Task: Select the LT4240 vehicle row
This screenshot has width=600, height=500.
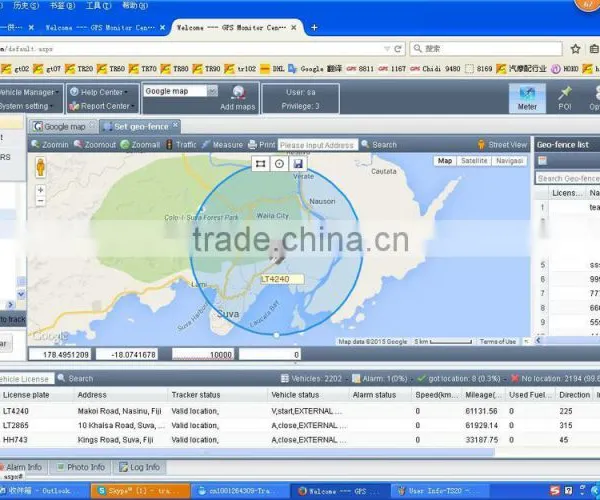Action: point(300,411)
